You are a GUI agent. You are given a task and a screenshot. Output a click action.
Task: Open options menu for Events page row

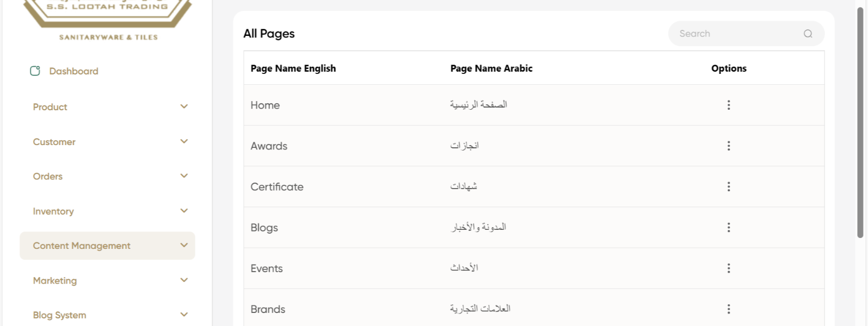[729, 268]
